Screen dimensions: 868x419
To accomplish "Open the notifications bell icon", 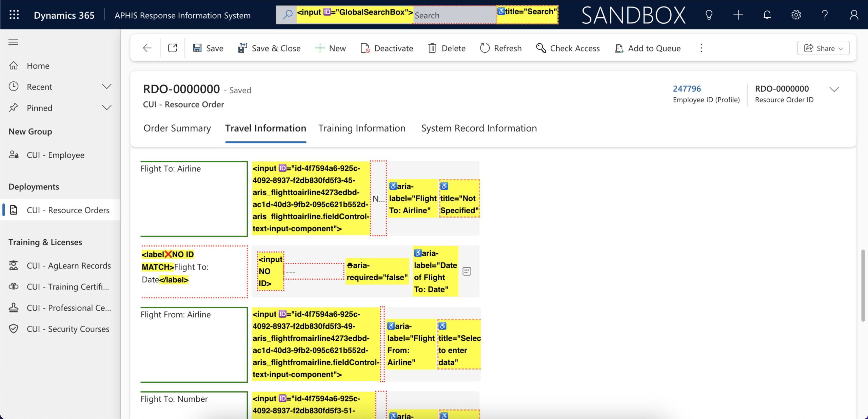I will [x=767, y=15].
